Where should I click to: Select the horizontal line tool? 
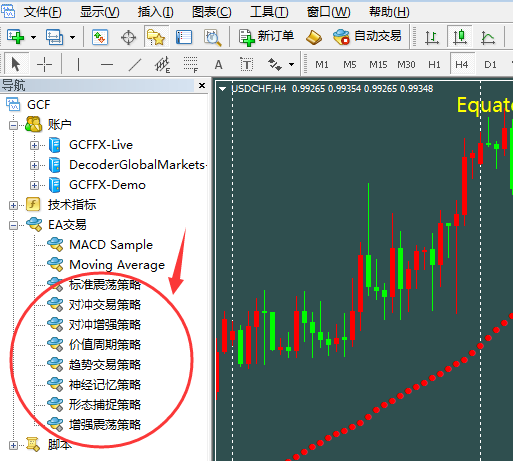point(107,64)
